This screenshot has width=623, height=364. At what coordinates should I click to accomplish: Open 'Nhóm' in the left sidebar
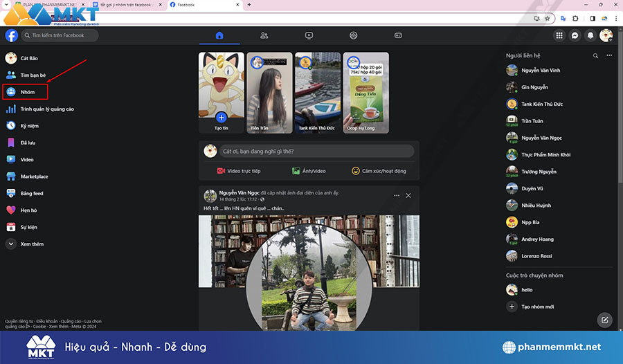click(26, 91)
